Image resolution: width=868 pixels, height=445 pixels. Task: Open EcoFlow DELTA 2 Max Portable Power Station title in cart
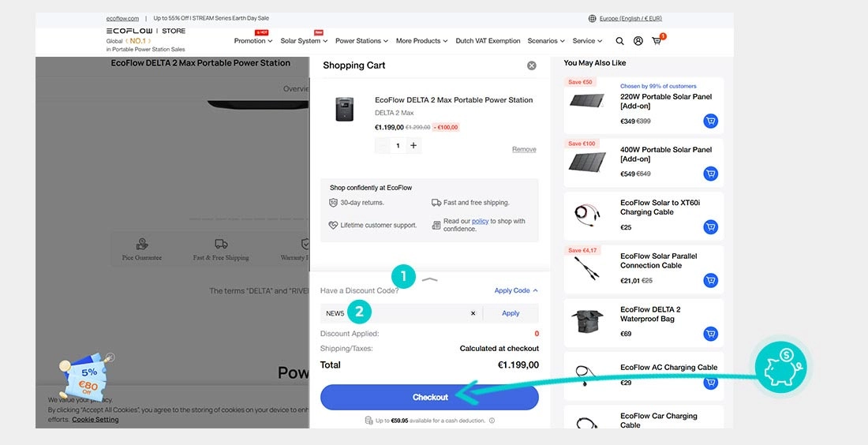coord(454,100)
